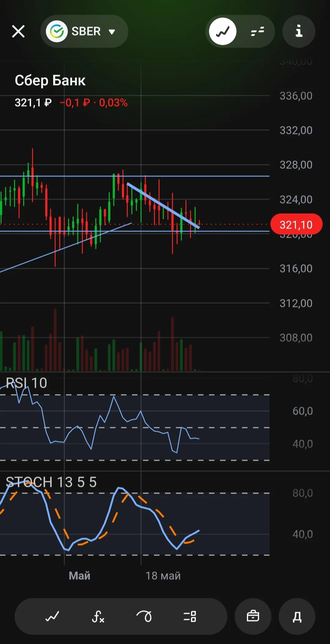The height and width of the screenshot is (644, 330).
Task: Open the portfolio briefcase button
Action: tap(253, 617)
